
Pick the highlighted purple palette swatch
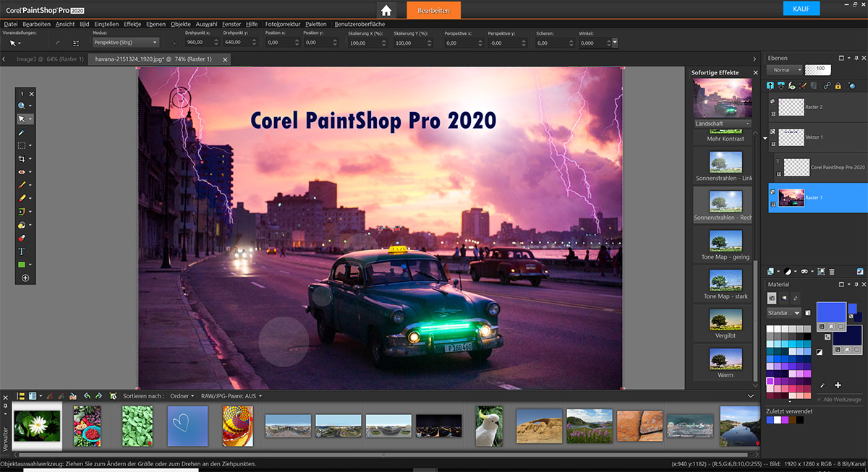click(770, 381)
